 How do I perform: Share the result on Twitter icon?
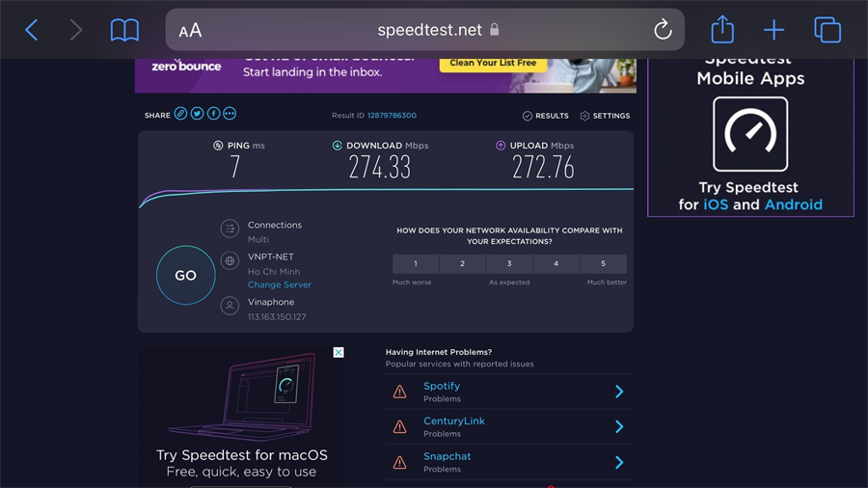(197, 114)
